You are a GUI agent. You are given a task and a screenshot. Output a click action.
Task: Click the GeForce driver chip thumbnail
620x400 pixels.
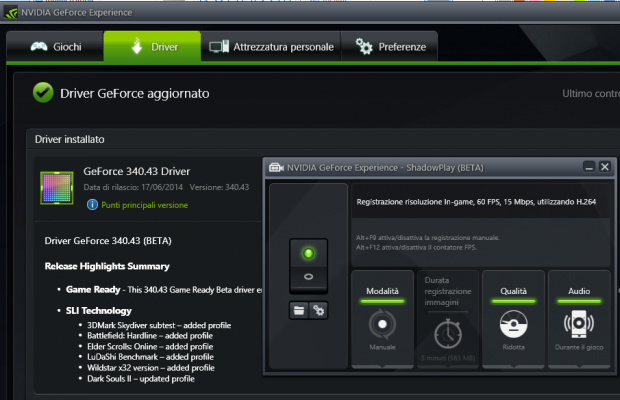point(57,188)
